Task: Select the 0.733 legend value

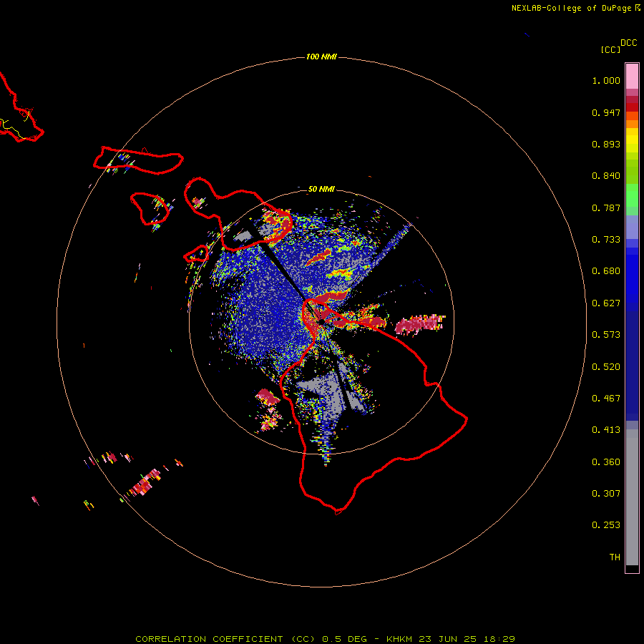Action: [x=606, y=240]
